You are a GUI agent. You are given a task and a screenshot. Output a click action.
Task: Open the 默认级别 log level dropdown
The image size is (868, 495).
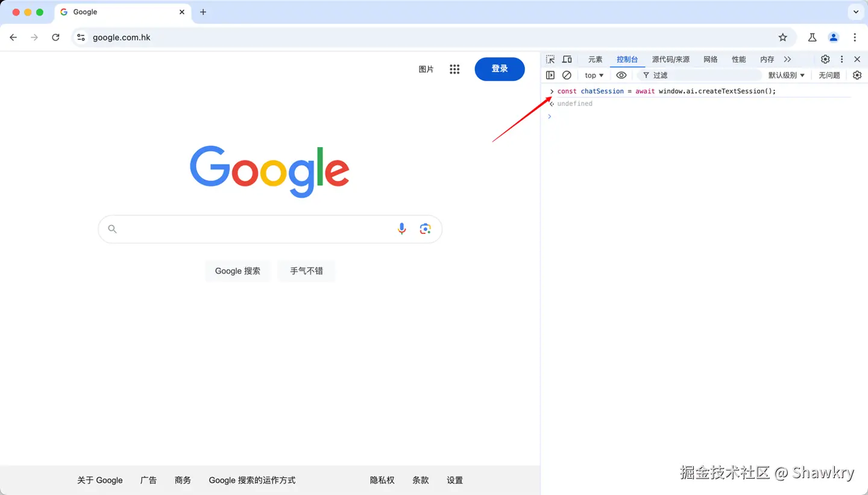coord(787,75)
